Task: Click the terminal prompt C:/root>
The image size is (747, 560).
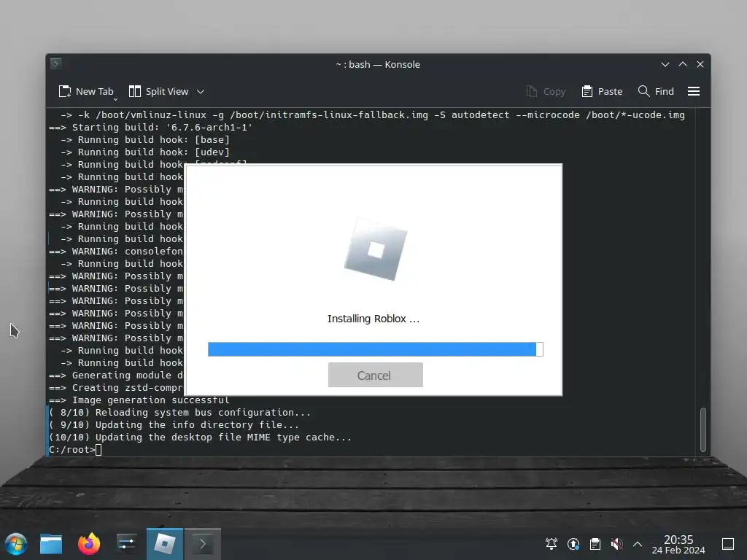Action: pos(72,449)
